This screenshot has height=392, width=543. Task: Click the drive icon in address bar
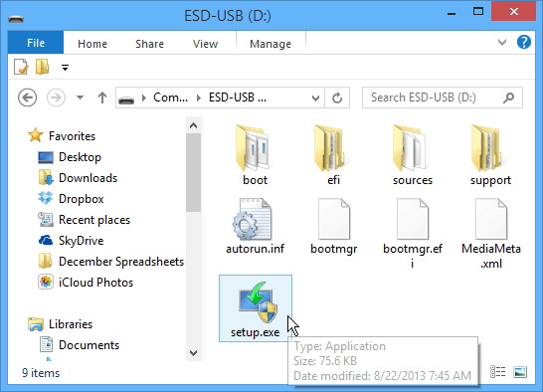[126, 99]
